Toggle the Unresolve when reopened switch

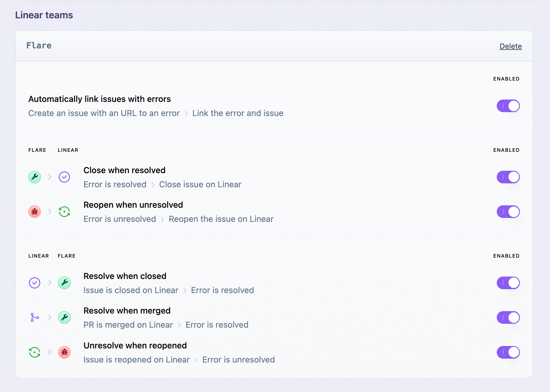[508, 352]
